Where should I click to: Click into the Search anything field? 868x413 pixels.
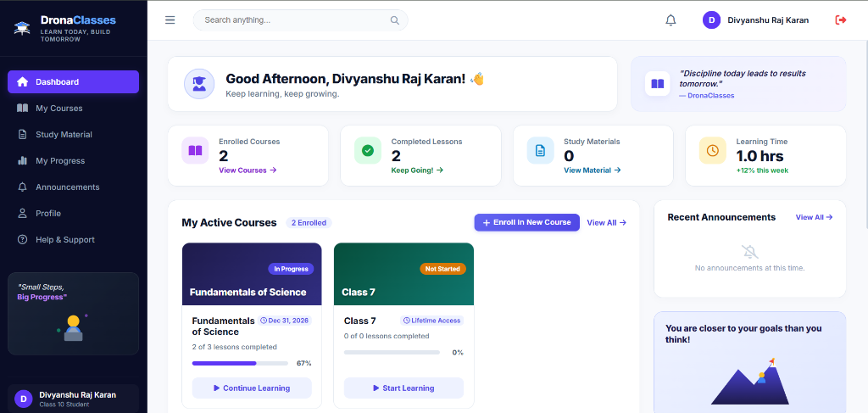[x=301, y=20]
